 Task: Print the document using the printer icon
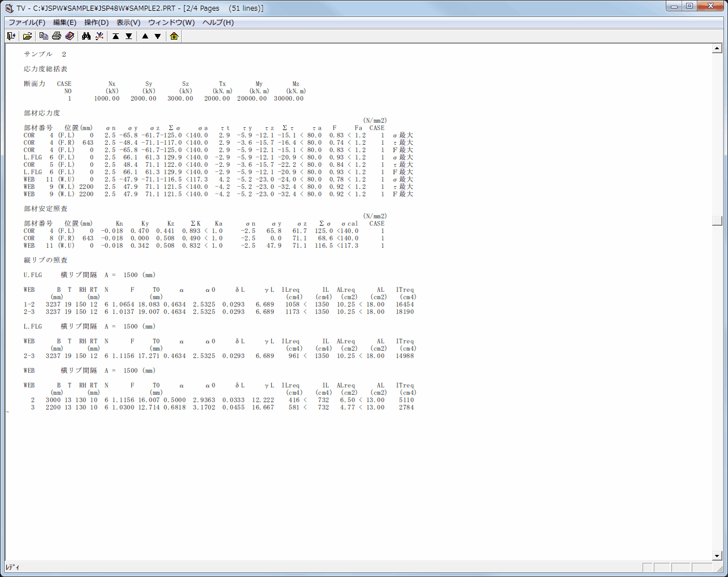pyautogui.click(x=57, y=36)
